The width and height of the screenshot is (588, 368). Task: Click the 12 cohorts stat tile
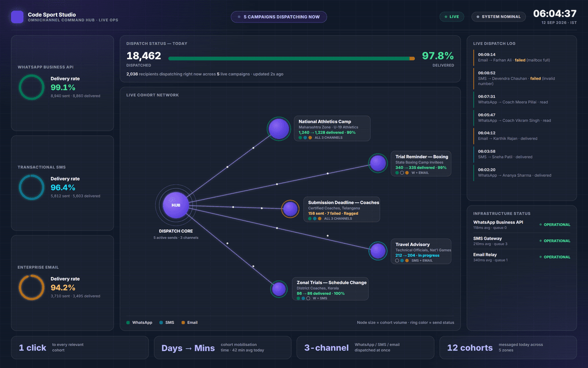508,348
